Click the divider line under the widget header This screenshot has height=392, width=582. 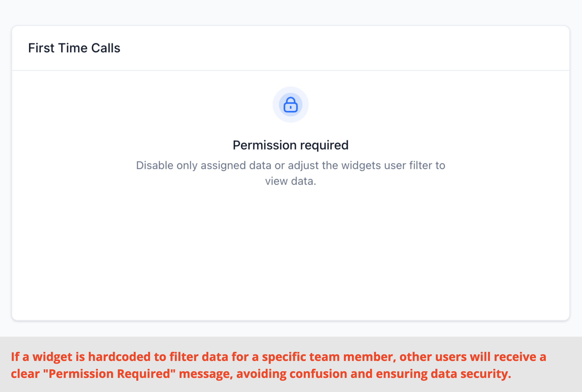click(x=291, y=70)
